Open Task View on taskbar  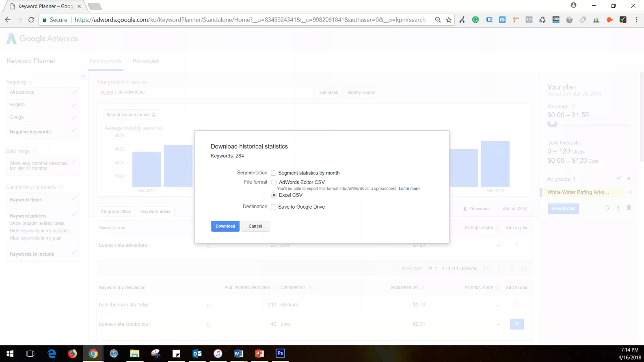(30, 353)
